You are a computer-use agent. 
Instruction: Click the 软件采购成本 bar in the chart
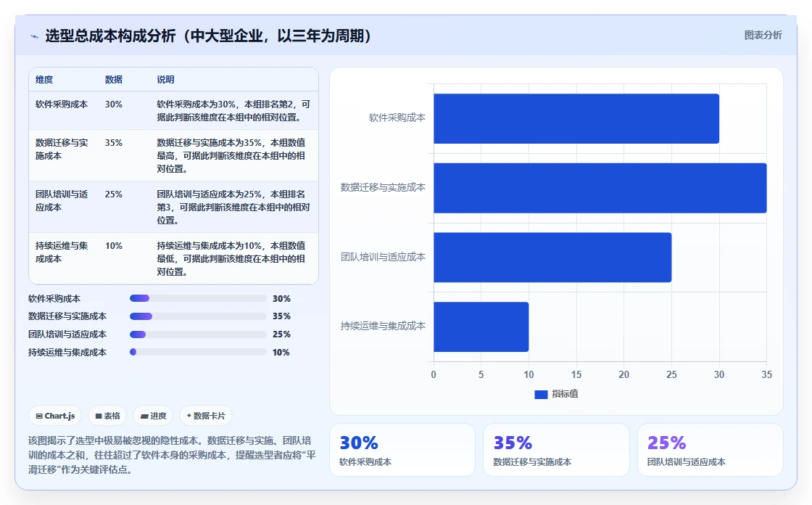click(x=576, y=119)
